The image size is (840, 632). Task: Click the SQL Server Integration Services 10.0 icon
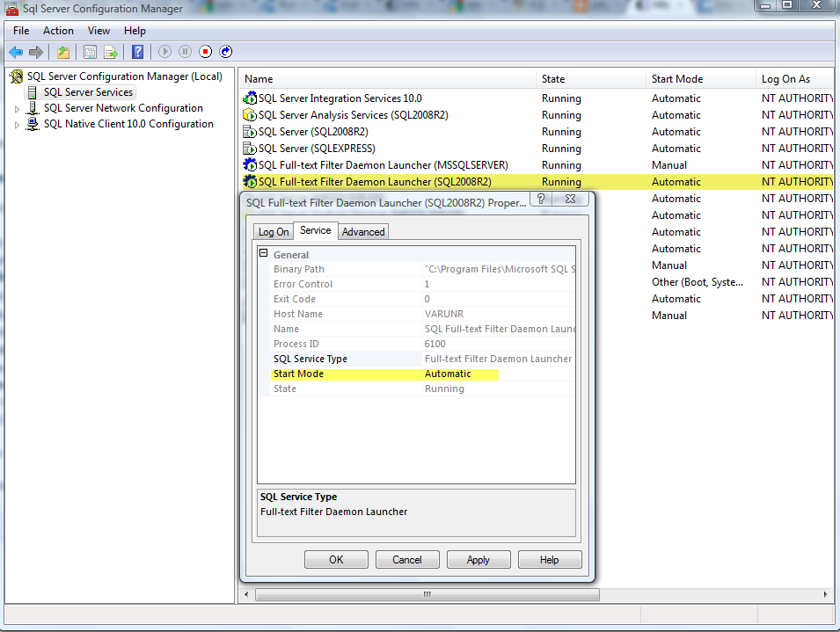[x=250, y=98]
